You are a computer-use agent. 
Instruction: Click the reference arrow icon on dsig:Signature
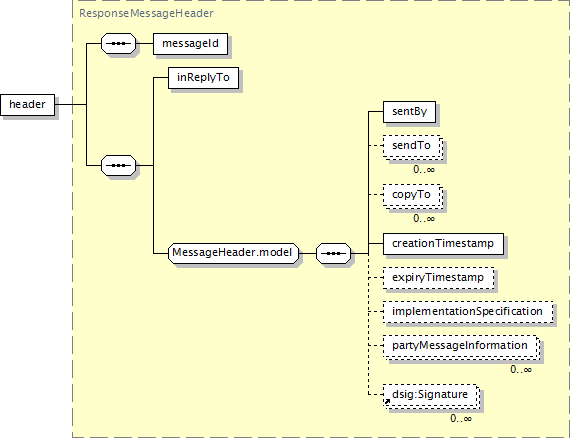point(388,402)
